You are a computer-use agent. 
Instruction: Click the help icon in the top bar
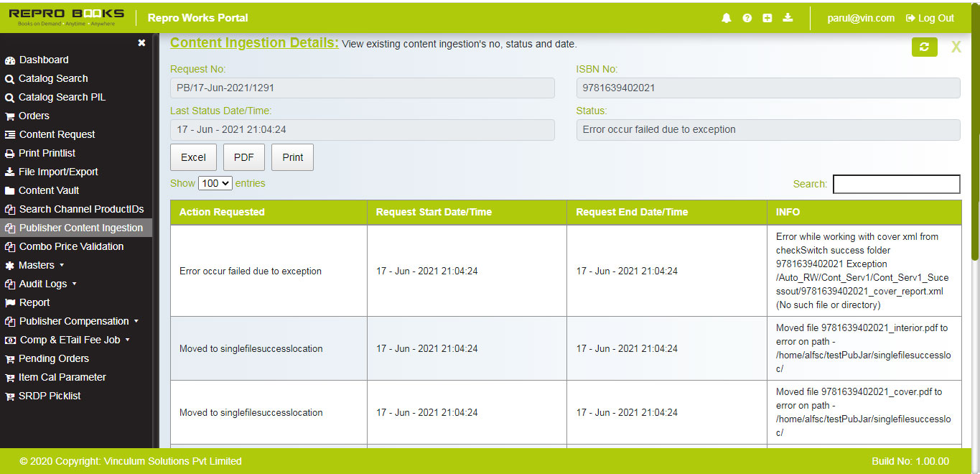point(747,17)
